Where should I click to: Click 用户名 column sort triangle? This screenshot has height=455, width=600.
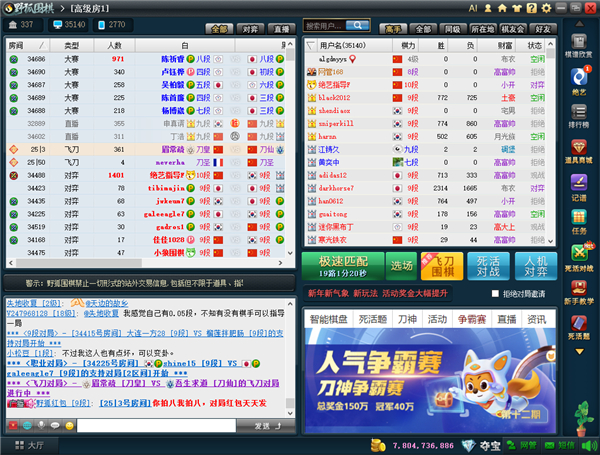tap(311, 46)
